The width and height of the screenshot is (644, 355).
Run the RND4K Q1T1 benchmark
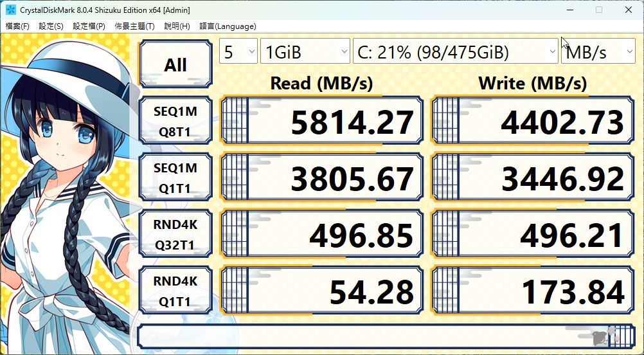coord(175,291)
